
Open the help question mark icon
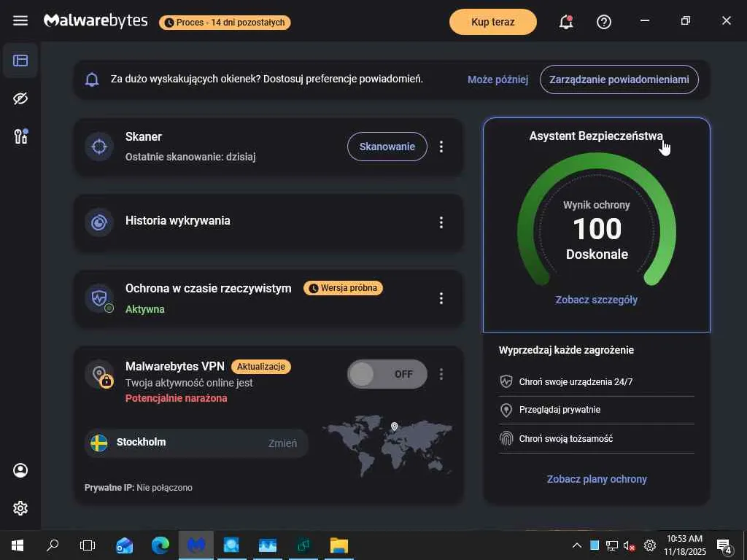(604, 21)
